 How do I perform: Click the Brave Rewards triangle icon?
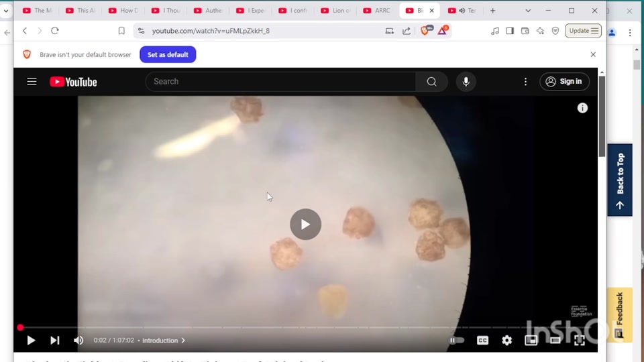point(442,31)
